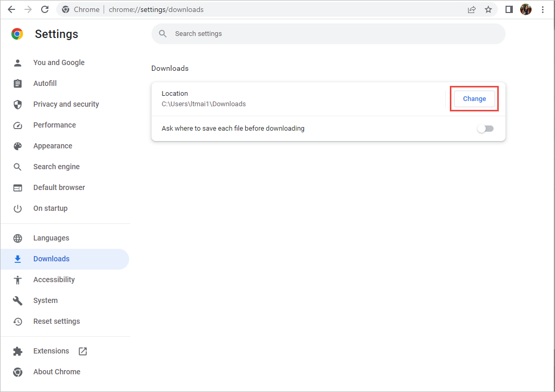Select Search engine in the sidebar
The image size is (555, 392).
click(56, 167)
